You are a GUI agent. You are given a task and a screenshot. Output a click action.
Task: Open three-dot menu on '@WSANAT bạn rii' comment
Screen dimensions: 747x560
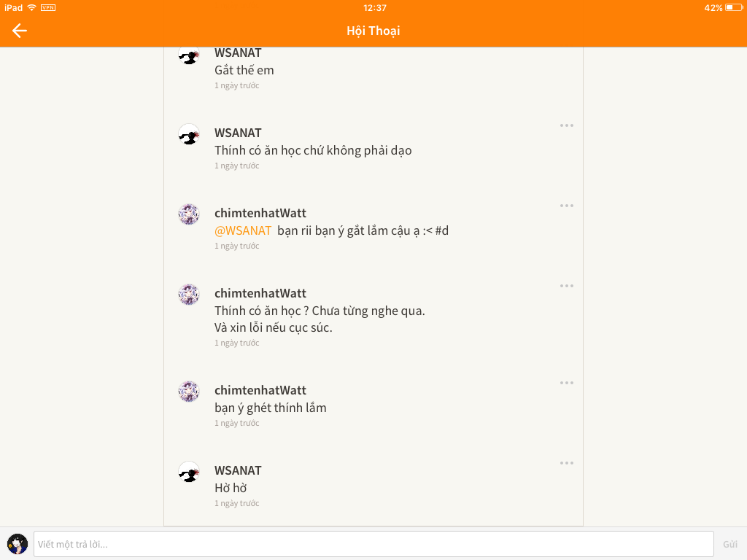[x=566, y=206]
